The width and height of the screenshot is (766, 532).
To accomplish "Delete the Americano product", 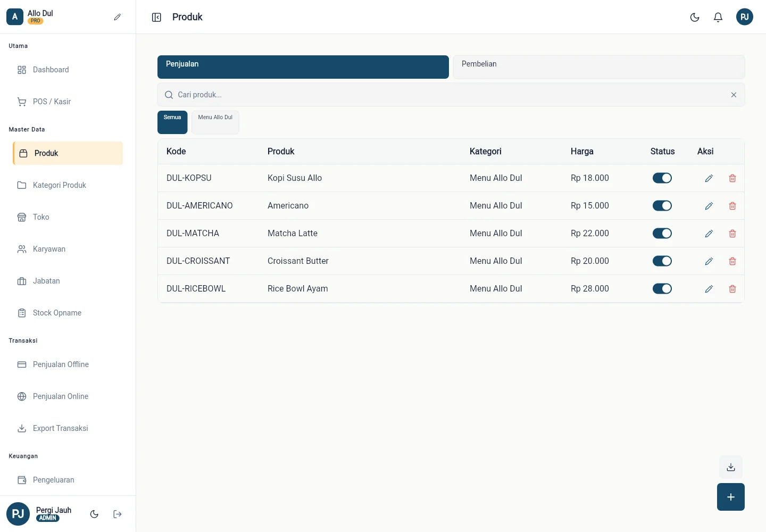I will coord(732,206).
